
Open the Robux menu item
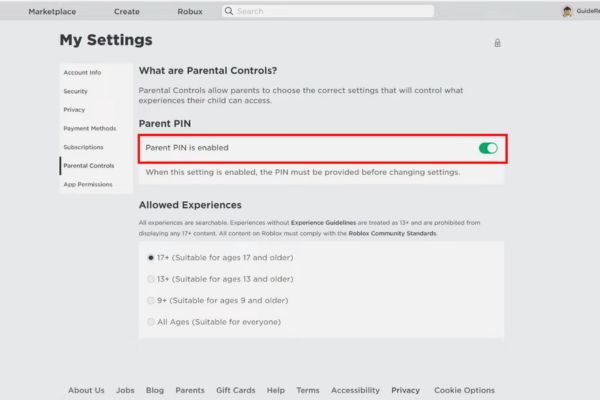tap(190, 11)
